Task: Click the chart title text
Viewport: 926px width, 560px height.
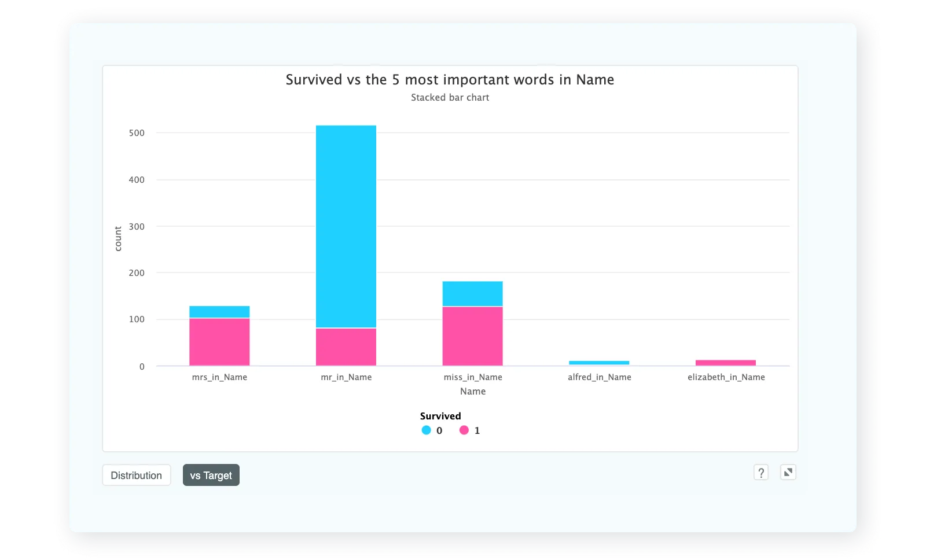Action: click(x=449, y=80)
